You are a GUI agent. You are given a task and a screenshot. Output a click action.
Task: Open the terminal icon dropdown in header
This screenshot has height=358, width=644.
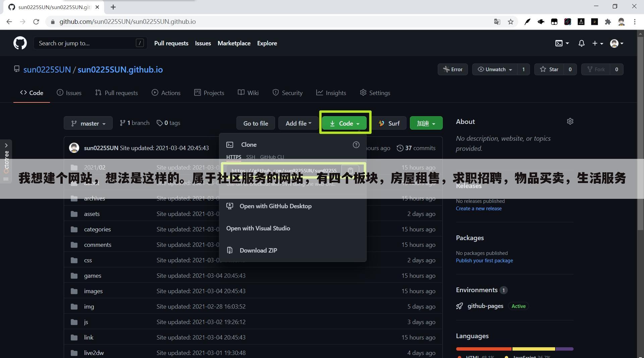562,43
